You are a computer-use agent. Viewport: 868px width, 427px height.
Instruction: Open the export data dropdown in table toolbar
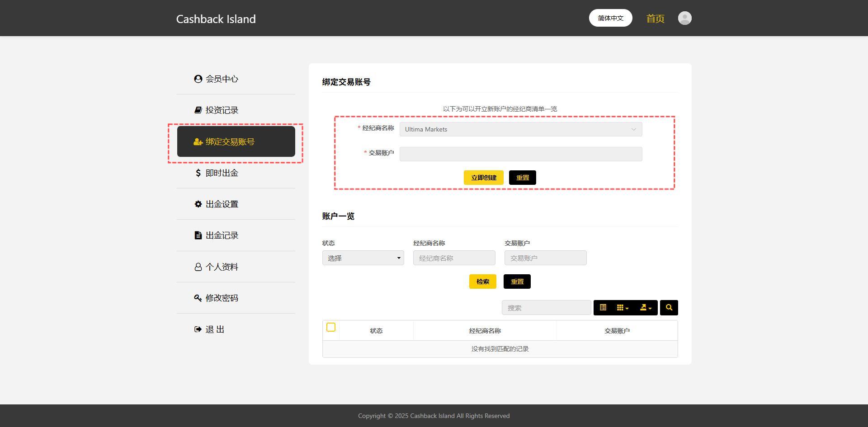[646, 308]
